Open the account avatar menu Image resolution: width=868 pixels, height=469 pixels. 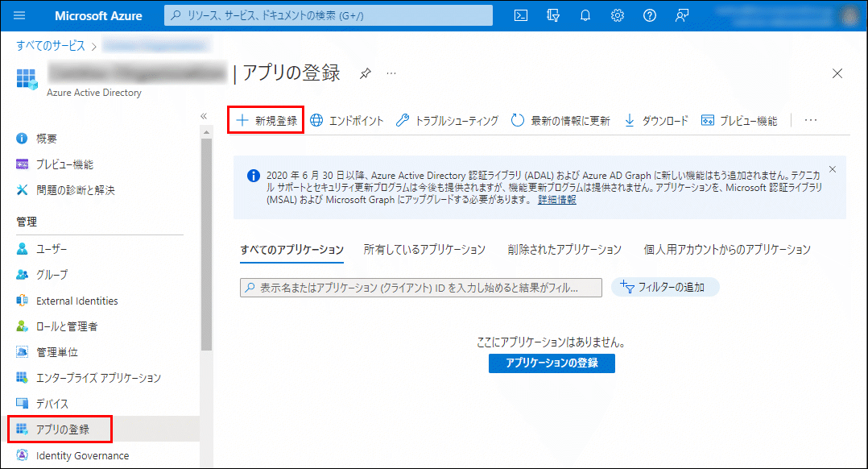849,15
